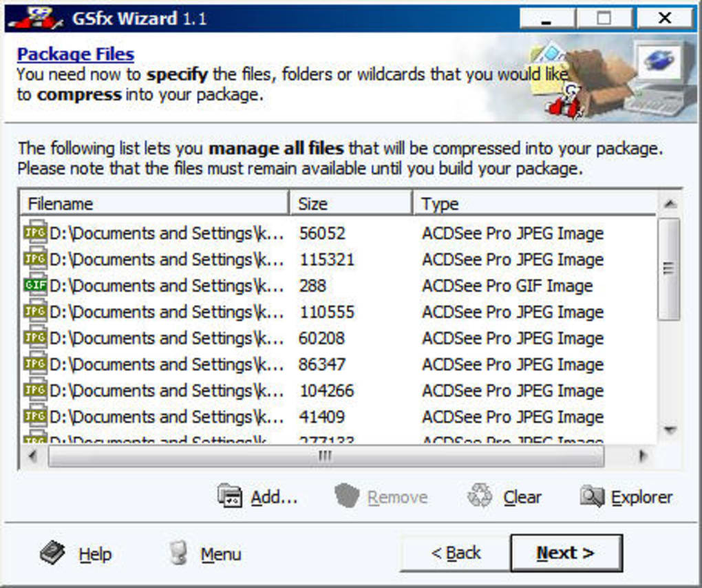
Task: Click the JPG icon of the 60208 file
Action: (35, 337)
